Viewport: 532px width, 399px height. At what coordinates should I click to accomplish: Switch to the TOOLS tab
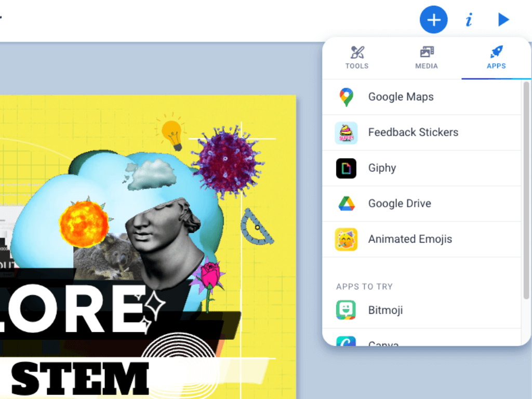pos(357,58)
